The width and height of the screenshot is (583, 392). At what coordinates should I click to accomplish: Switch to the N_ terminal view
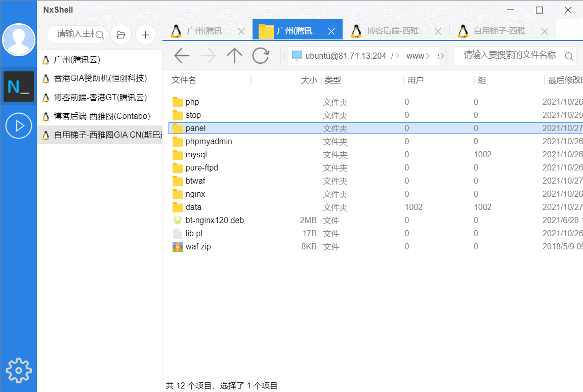(x=19, y=86)
